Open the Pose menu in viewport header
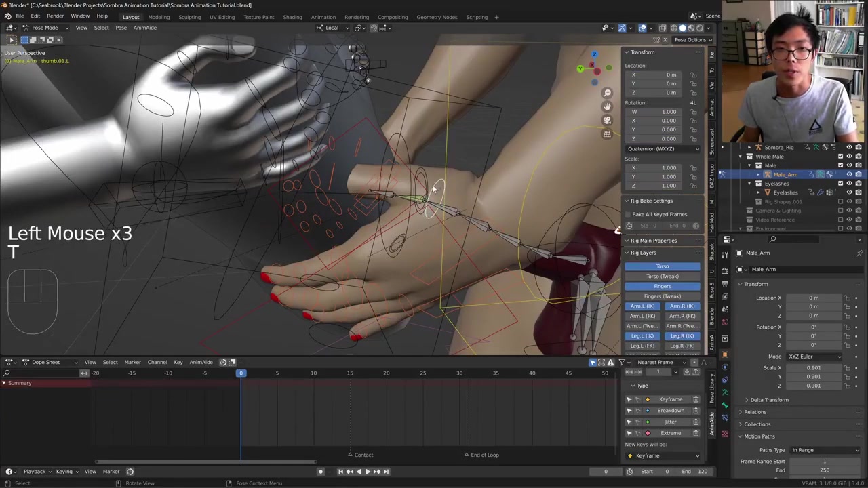This screenshot has width=868, height=488. coord(121,28)
